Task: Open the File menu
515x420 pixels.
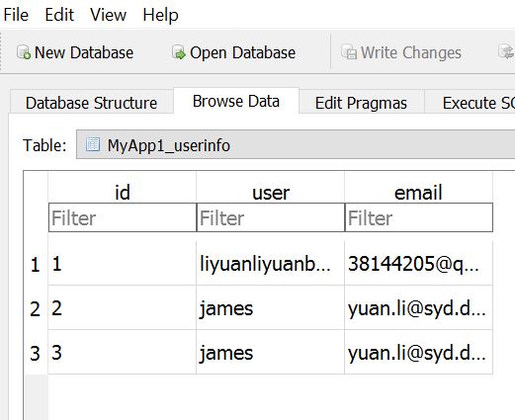Action: tap(16, 15)
